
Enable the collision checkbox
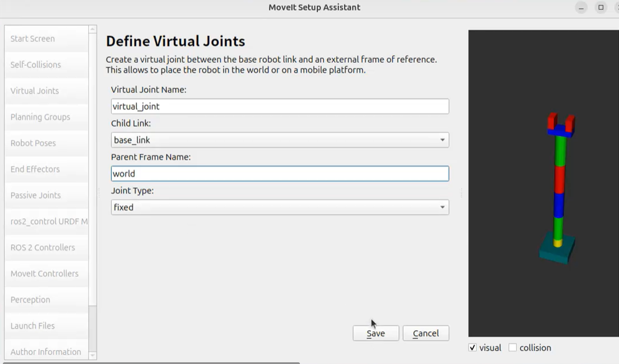pyautogui.click(x=513, y=347)
